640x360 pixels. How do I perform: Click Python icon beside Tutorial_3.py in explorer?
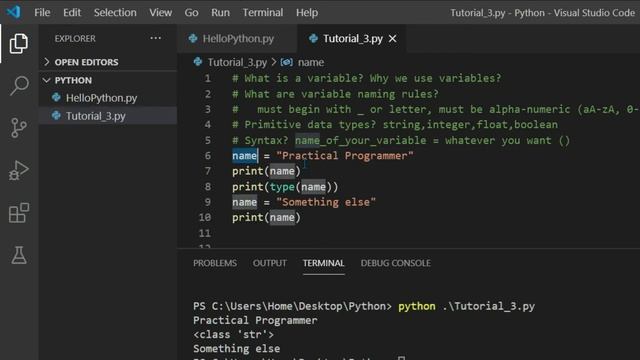(x=56, y=116)
